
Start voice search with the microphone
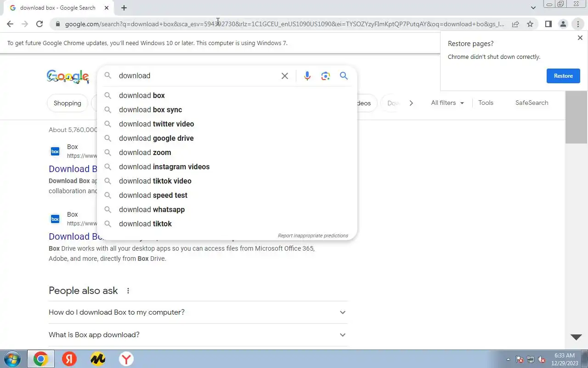pos(307,76)
